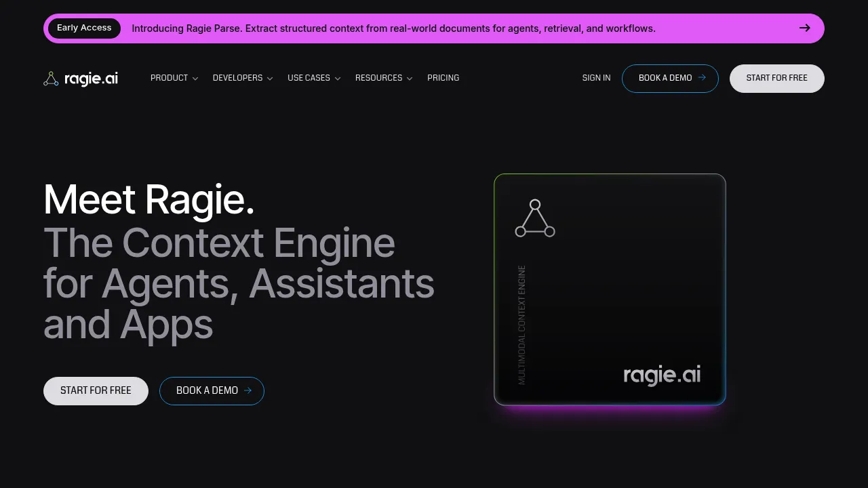Expand the Resources dropdown menu

click(384, 78)
